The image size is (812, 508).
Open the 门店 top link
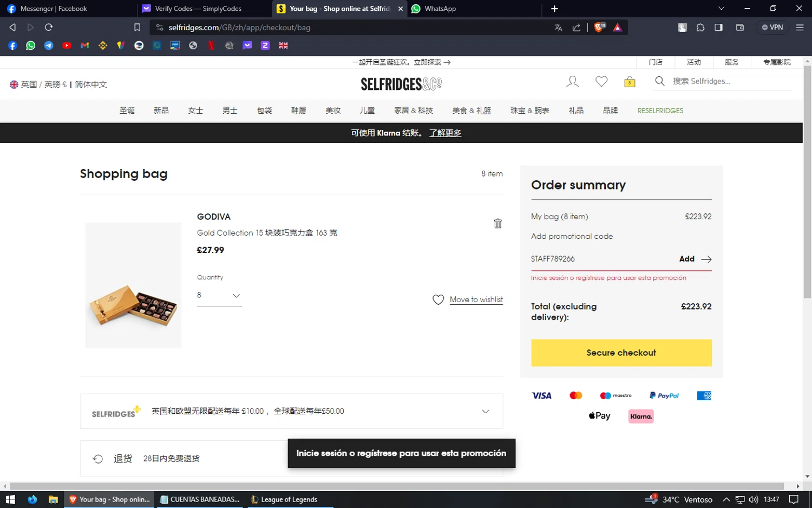click(656, 62)
